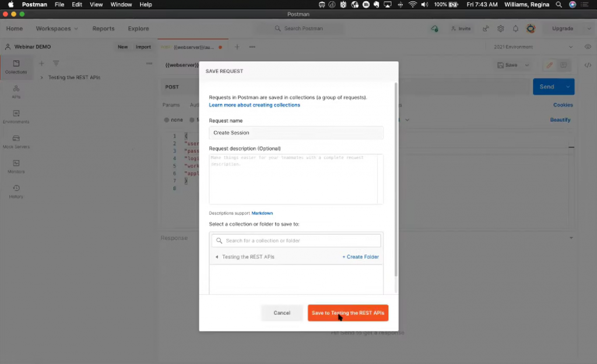This screenshot has height=364, width=597.
Task: Click the Wi-Fi icon in menu bar
Action: 413,5
